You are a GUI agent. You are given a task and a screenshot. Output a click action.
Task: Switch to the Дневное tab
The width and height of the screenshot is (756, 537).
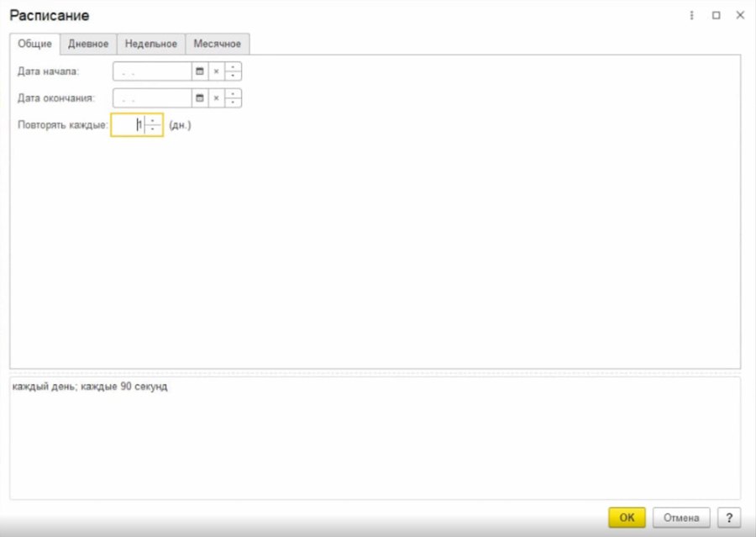88,44
